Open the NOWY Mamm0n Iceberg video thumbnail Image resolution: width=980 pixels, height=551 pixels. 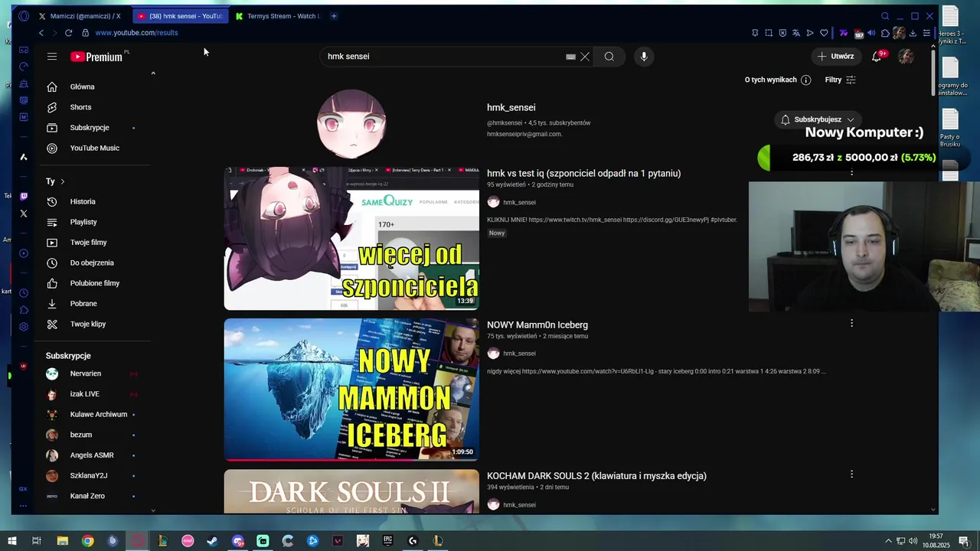351,390
